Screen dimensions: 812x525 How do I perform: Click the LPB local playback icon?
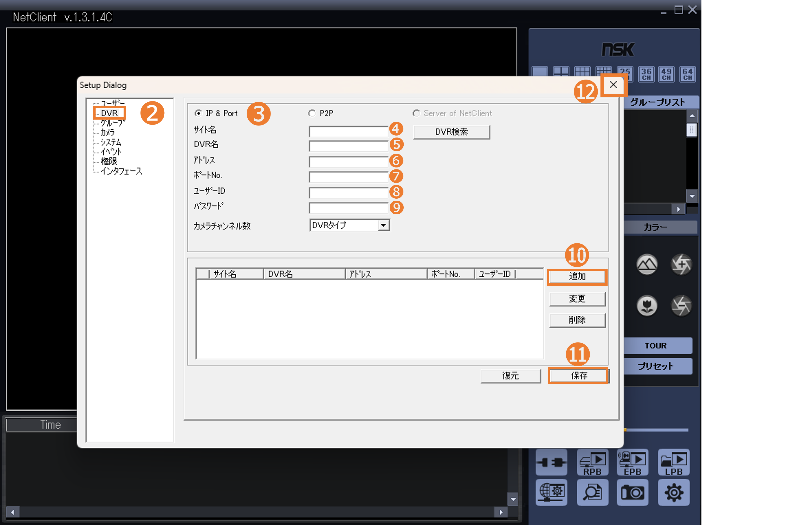coord(673,462)
